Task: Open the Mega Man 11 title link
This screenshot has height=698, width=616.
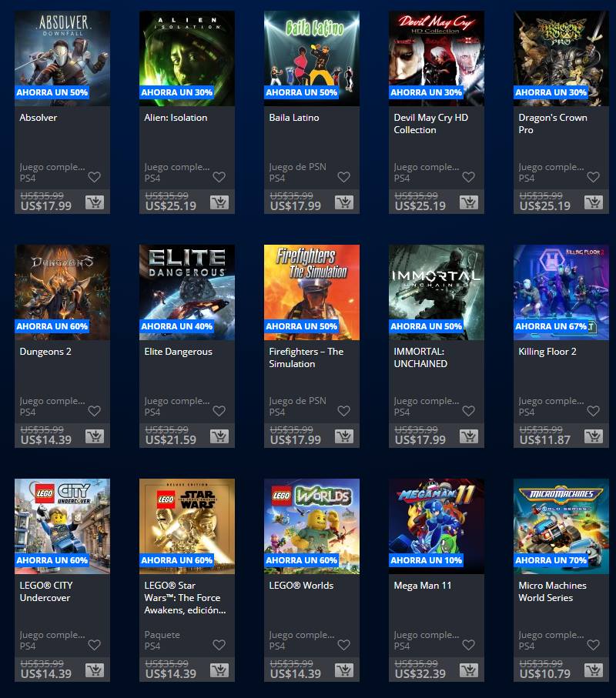Action: coord(422,586)
